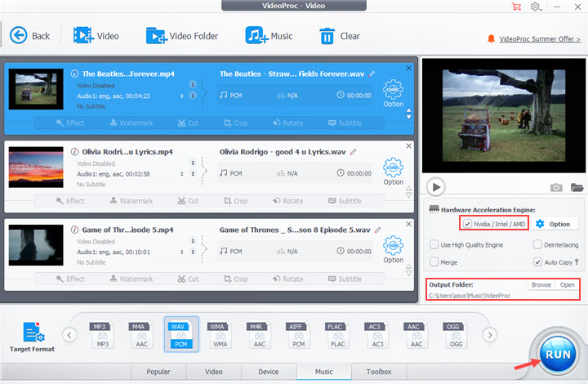Select the M4R AAC ringtone format
This screenshot has height=384, width=588.
tap(260, 334)
